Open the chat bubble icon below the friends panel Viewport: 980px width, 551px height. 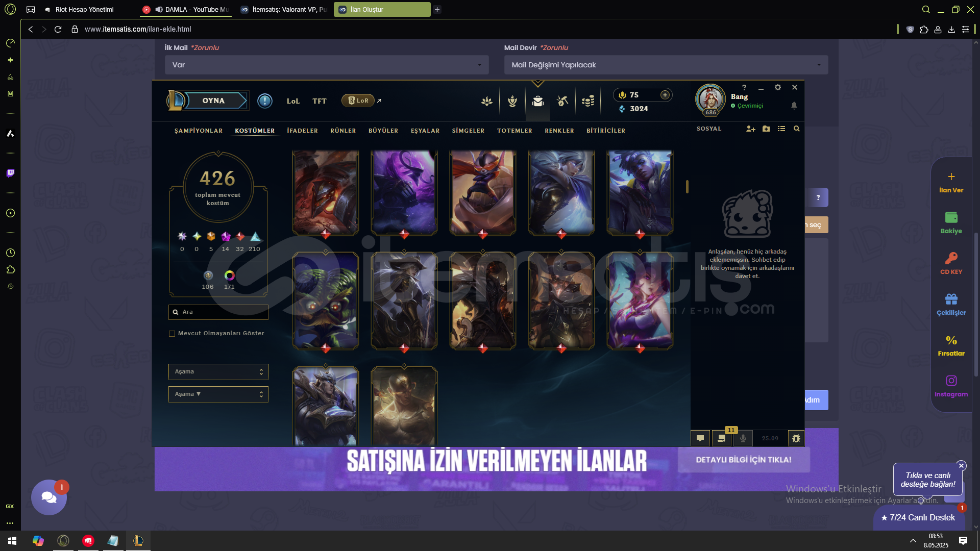click(x=700, y=438)
